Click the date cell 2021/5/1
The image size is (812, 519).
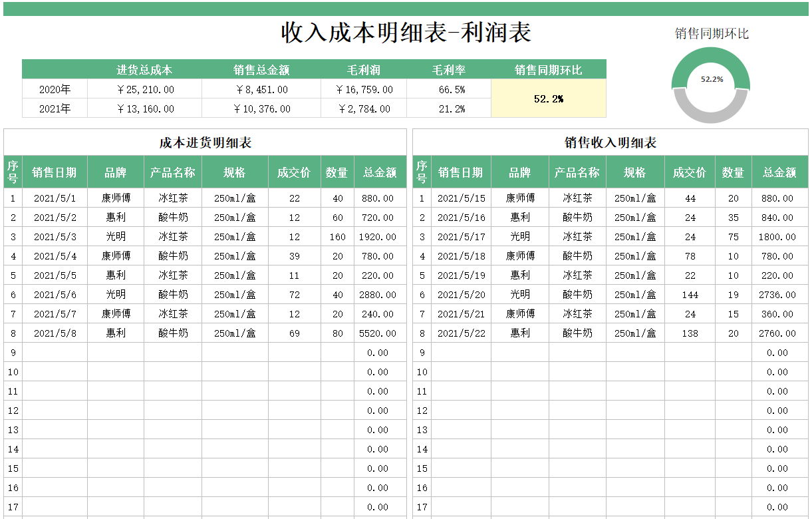[x=55, y=198]
